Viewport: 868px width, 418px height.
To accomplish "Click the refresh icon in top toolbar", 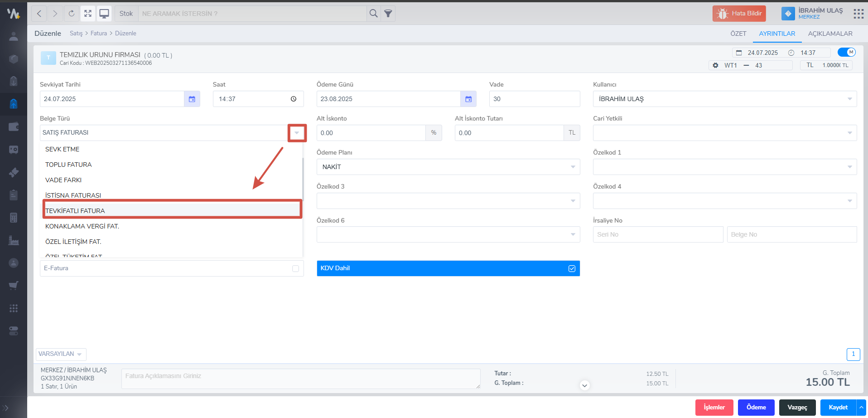I will [72, 14].
